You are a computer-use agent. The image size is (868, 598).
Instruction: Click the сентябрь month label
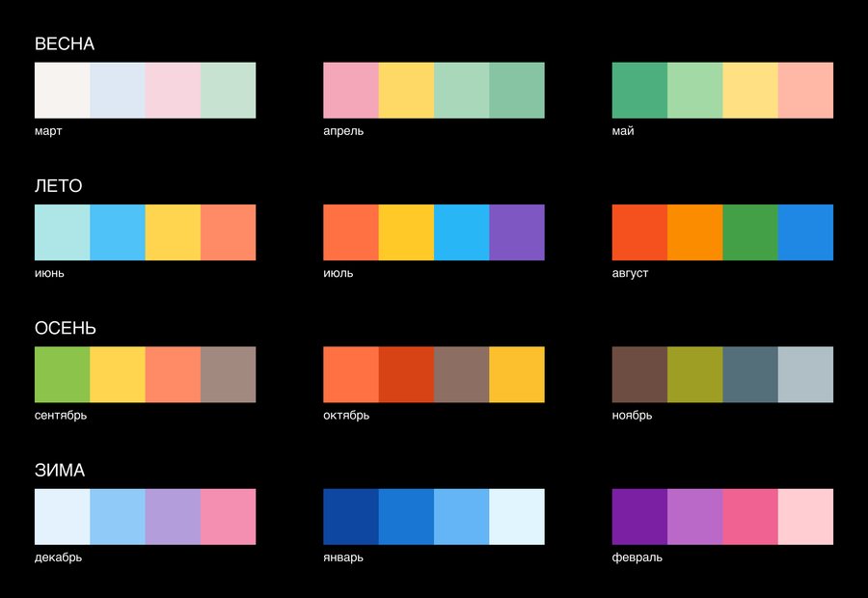click(61, 416)
